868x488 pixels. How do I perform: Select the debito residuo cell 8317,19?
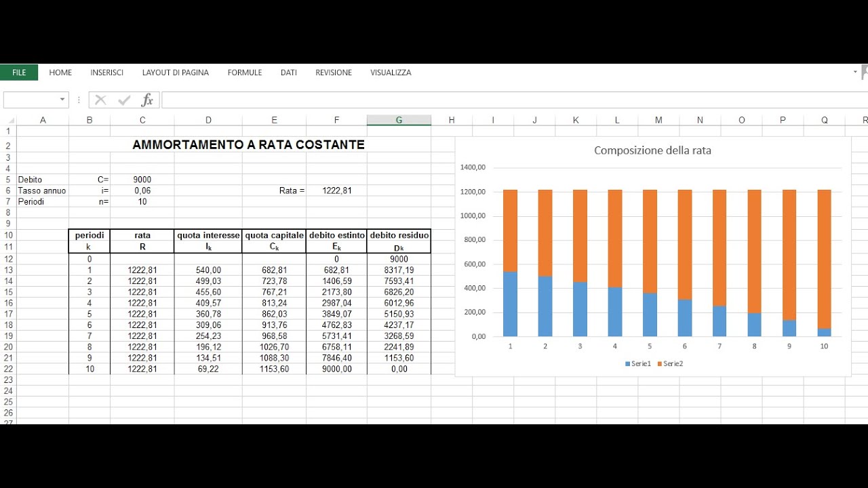pyautogui.click(x=399, y=270)
